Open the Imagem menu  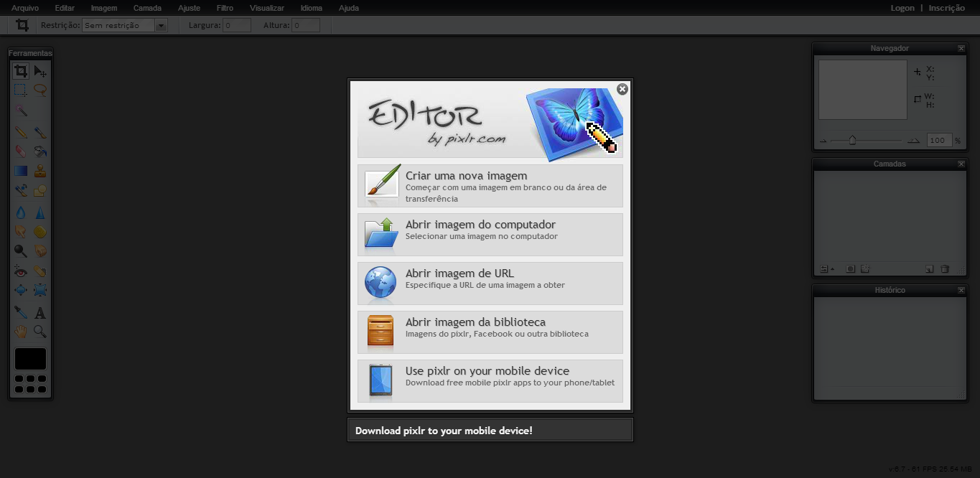104,8
